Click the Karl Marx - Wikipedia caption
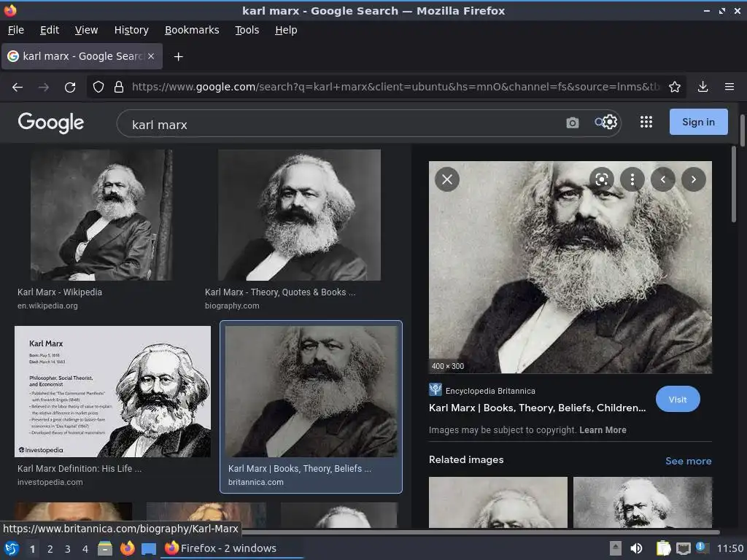Image resolution: width=747 pixels, height=560 pixels. coord(60,292)
